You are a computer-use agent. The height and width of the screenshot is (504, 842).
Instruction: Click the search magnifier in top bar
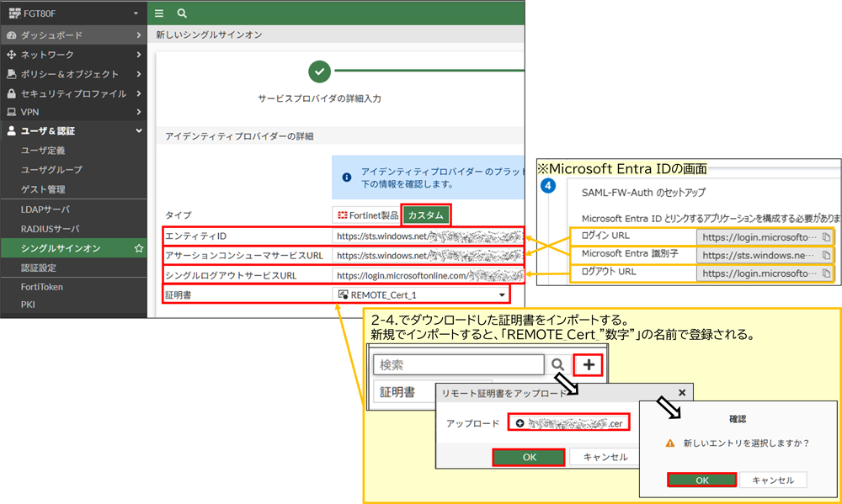182,13
